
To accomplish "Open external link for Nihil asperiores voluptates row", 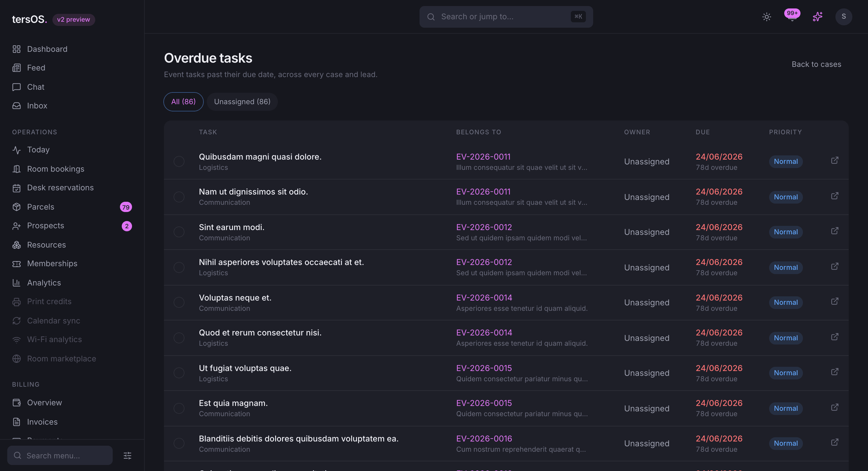I will (x=835, y=266).
